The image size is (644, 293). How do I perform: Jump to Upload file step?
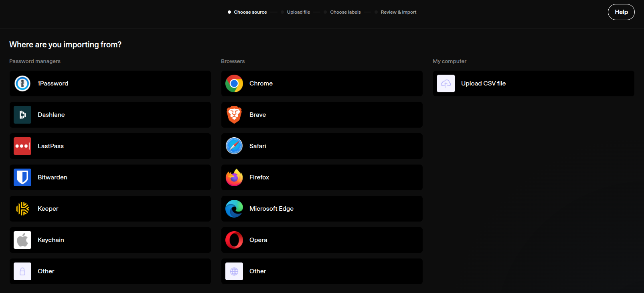point(296,12)
